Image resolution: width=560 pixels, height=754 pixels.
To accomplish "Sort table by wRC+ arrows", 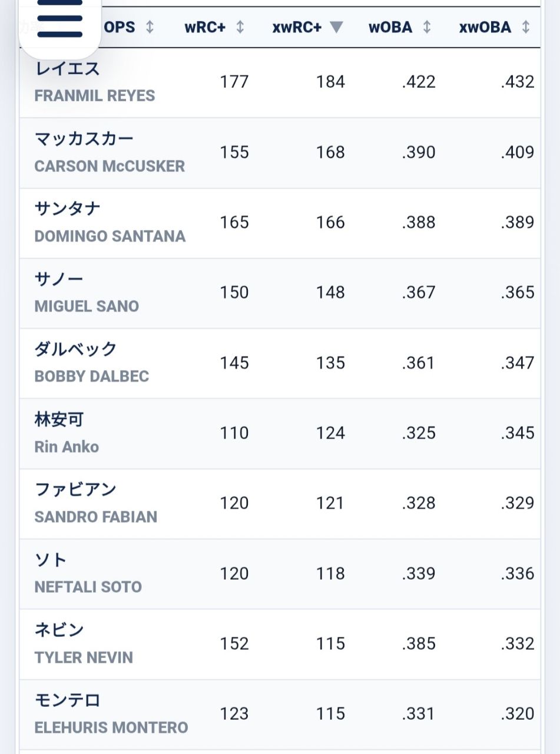I will point(240,27).
